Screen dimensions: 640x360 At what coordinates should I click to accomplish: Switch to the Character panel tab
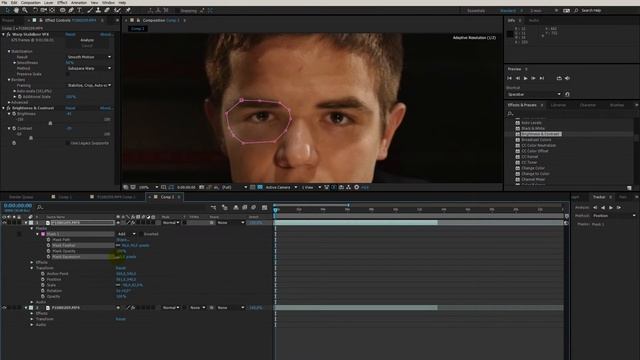(x=587, y=105)
